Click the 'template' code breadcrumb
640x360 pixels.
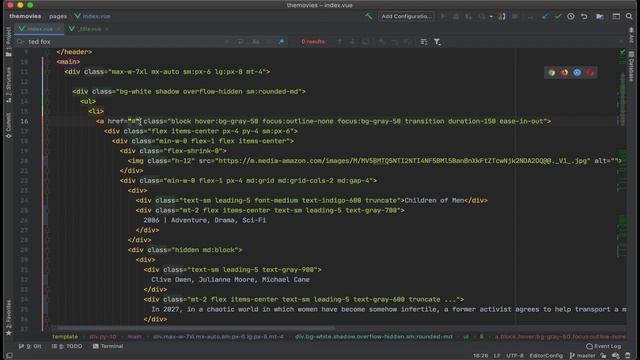tap(65, 337)
